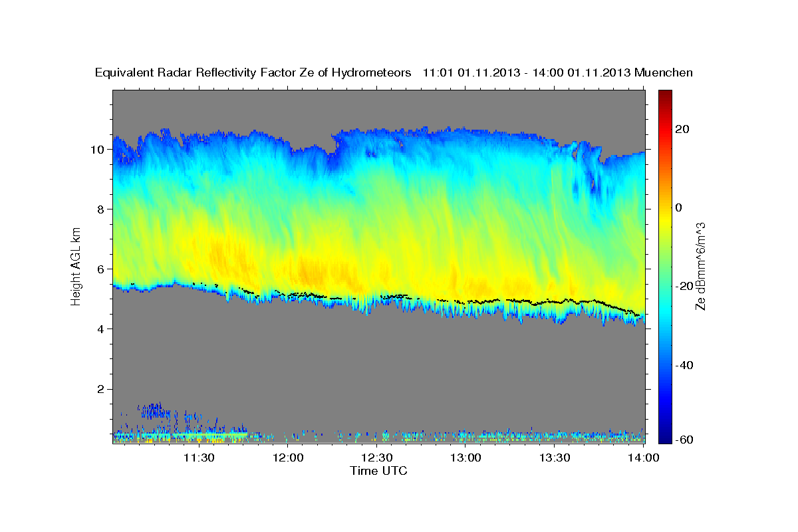The width and height of the screenshot is (798, 532).
Task: Click the colorbar title 'Ze dBmm^6/m^3'
Action: [x=700, y=265]
